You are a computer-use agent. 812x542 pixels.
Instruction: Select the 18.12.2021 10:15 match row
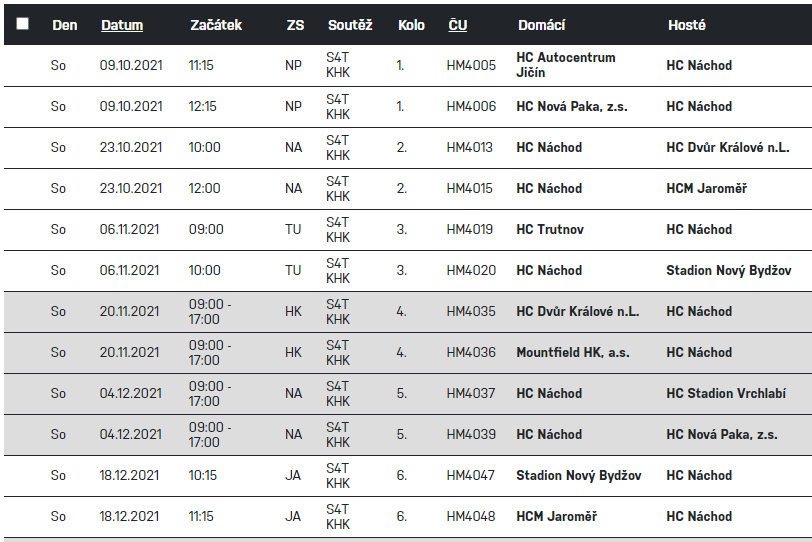tap(408, 476)
